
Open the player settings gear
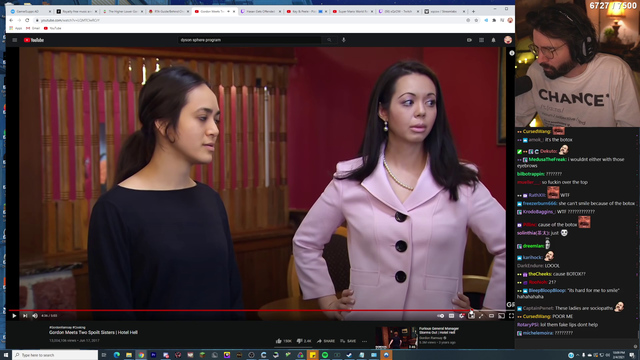[462, 316]
